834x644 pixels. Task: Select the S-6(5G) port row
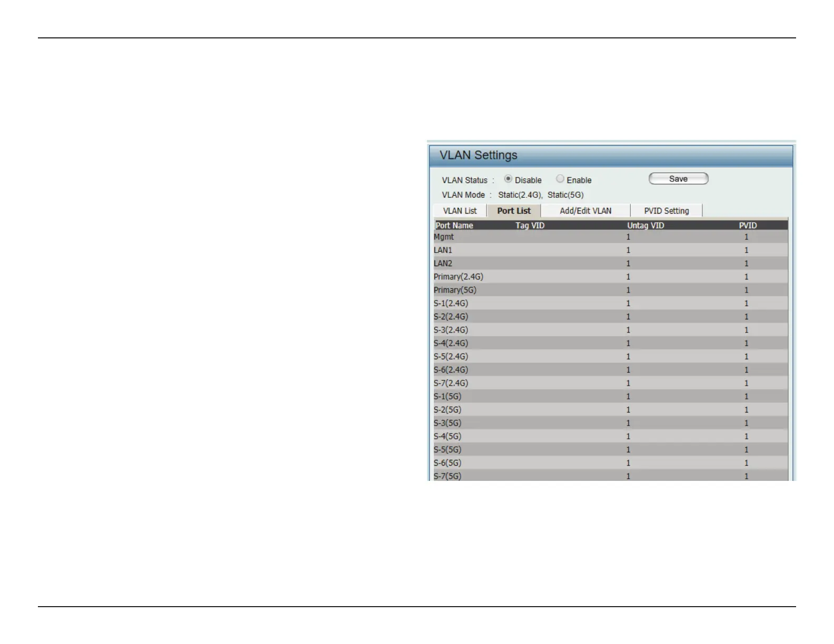click(x=611, y=463)
